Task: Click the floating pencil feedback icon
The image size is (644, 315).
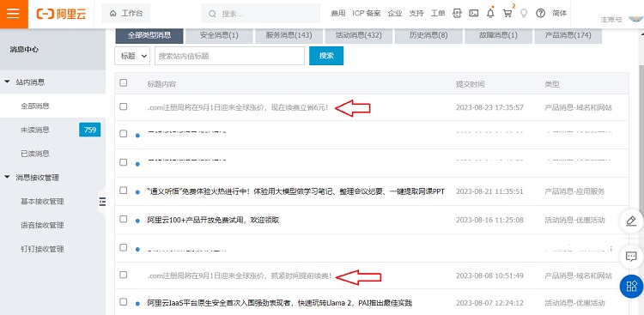Action: coord(631,221)
